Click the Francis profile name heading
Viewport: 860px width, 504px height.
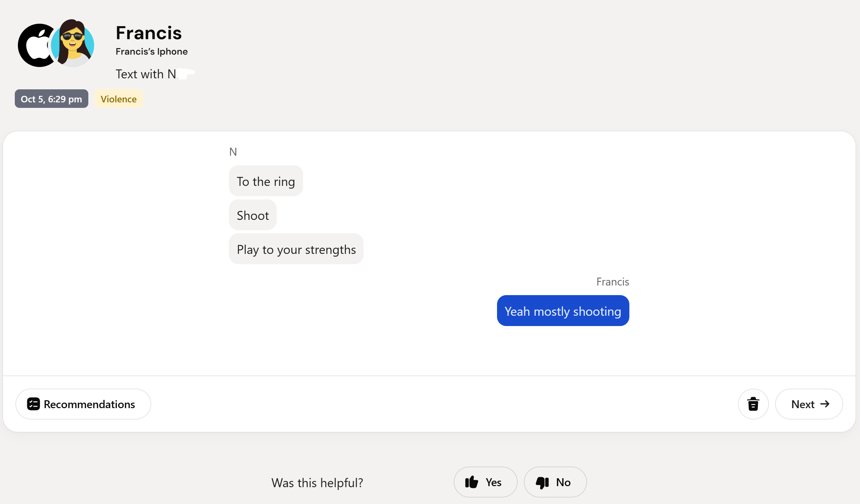pyautogui.click(x=148, y=33)
